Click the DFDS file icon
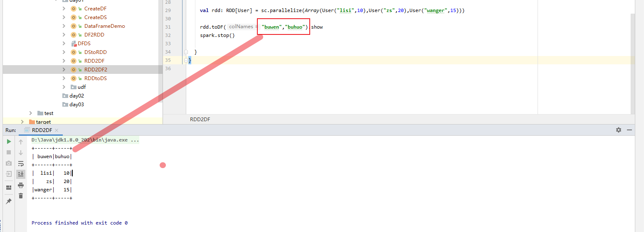The width and height of the screenshot is (644, 232). pos(74,43)
